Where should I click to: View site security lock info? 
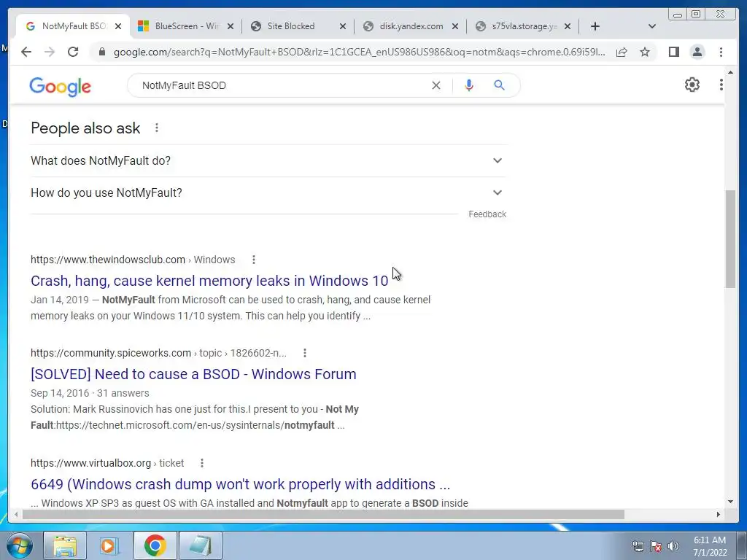click(101, 52)
